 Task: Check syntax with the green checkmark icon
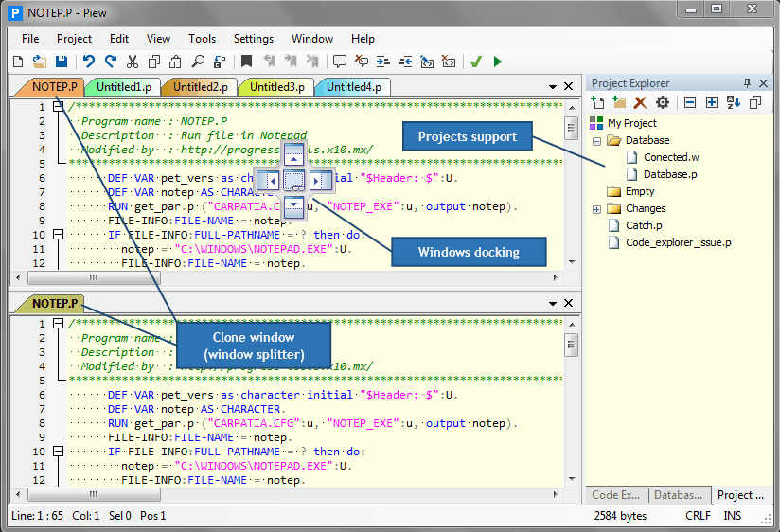476,62
